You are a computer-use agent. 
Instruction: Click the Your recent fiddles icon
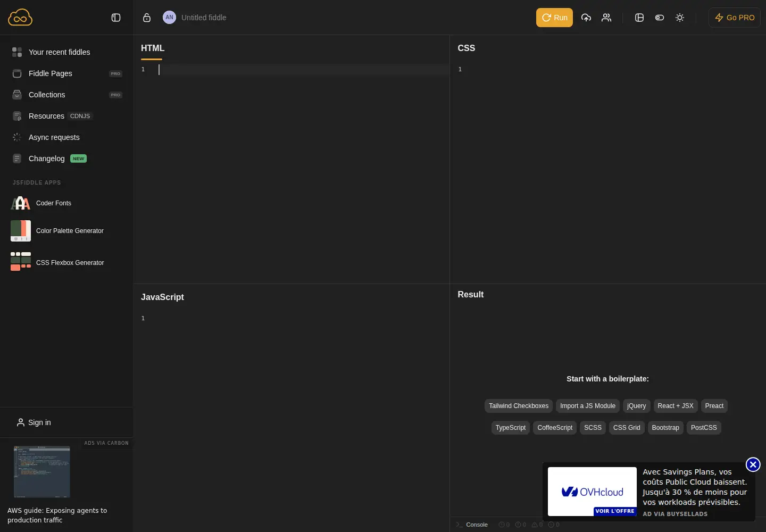pyautogui.click(x=17, y=52)
